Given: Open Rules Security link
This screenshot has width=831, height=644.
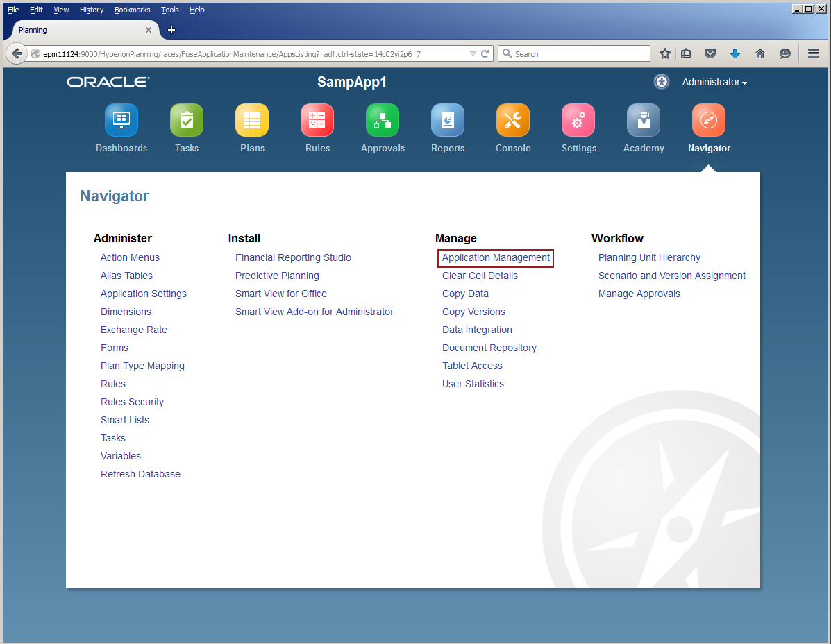Looking at the screenshot, I should (133, 401).
